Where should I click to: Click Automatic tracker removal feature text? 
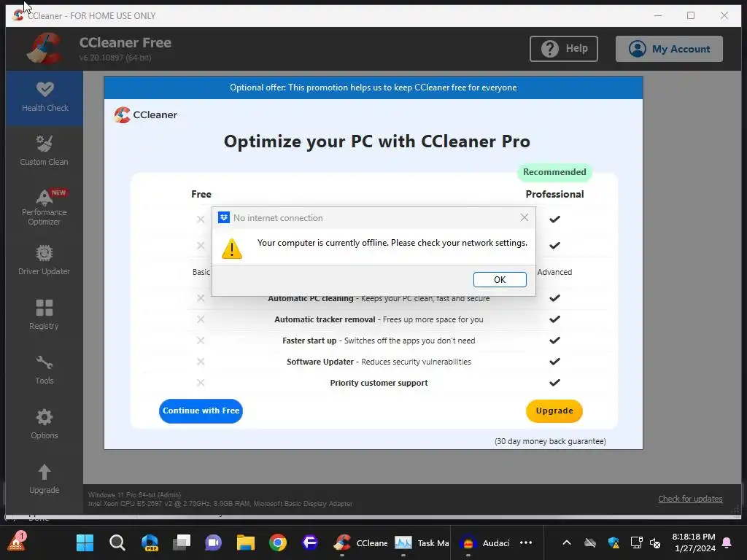coord(379,319)
